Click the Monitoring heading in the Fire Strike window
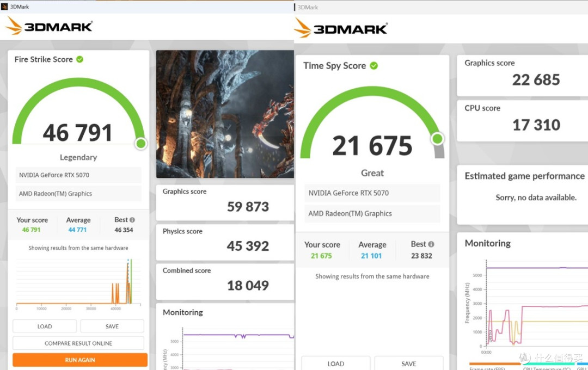This screenshot has width=588, height=370. tap(182, 312)
